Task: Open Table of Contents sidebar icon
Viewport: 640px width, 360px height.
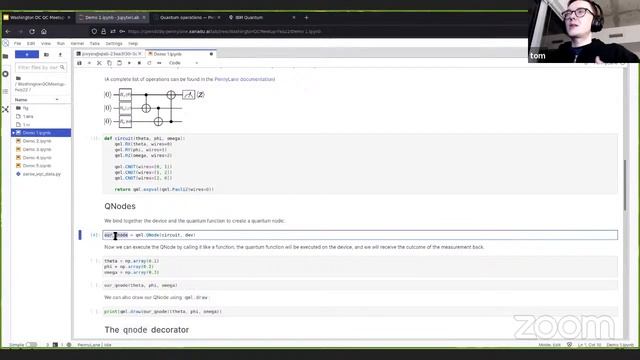Action: [x=5, y=91]
